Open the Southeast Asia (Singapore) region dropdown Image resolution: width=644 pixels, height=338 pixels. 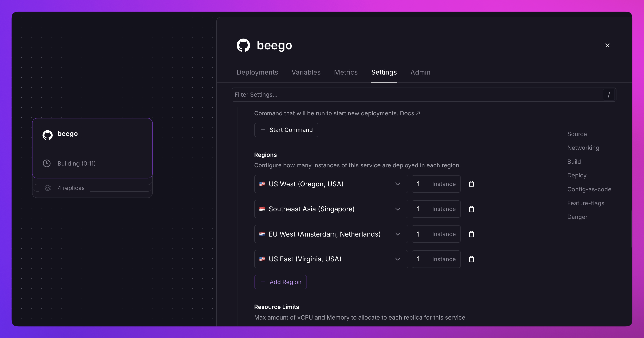pyautogui.click(x=331, y=209)
